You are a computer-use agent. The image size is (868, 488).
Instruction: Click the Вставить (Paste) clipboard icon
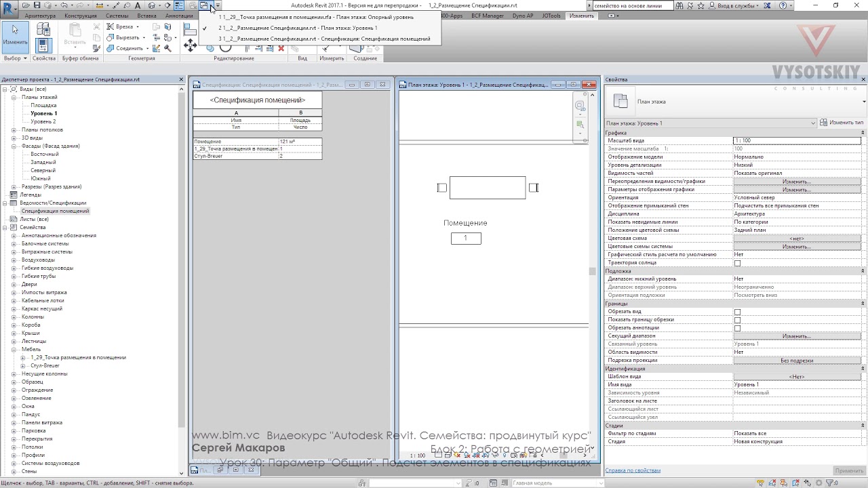click(x=75, y=35)
